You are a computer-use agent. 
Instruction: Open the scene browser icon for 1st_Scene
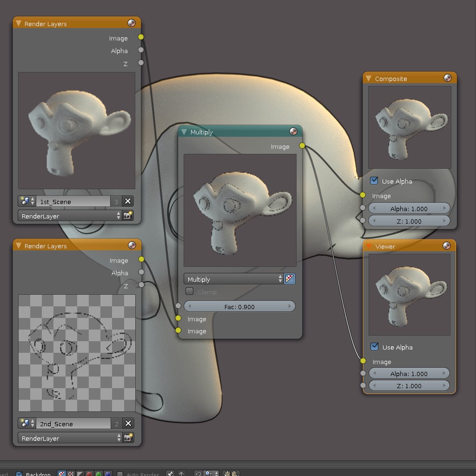(x=26, y=201)
